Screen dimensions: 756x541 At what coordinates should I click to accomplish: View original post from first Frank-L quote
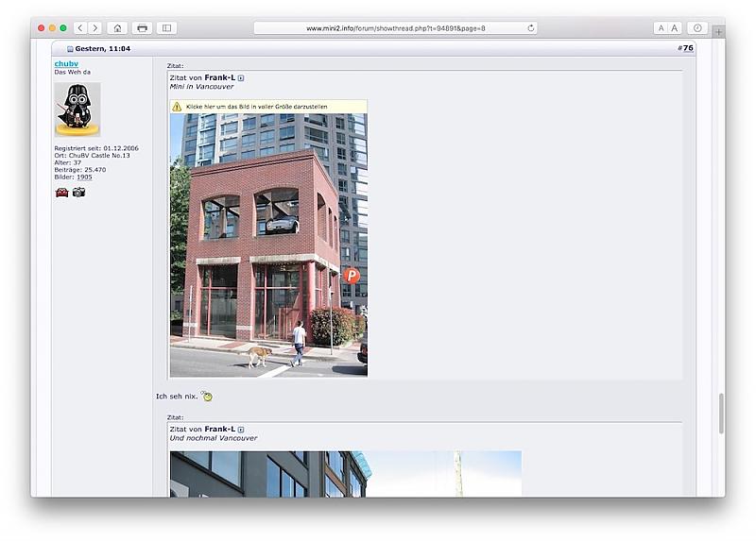(x=241, y=77)
